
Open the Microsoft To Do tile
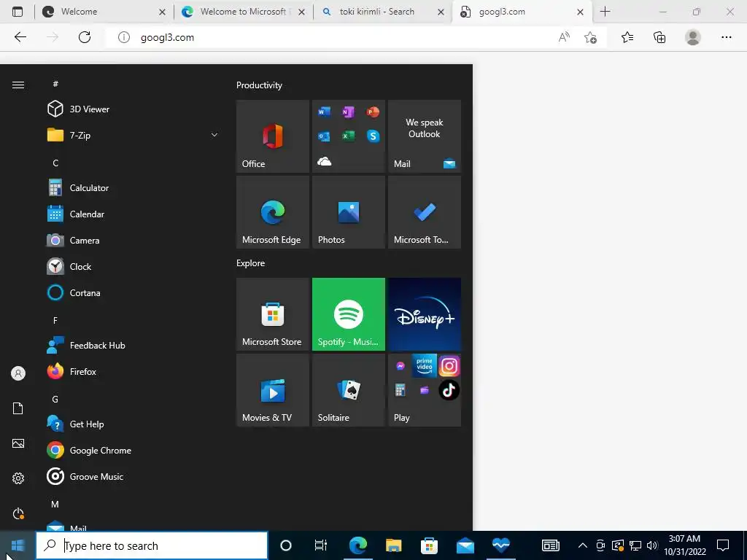click(425, 212)
